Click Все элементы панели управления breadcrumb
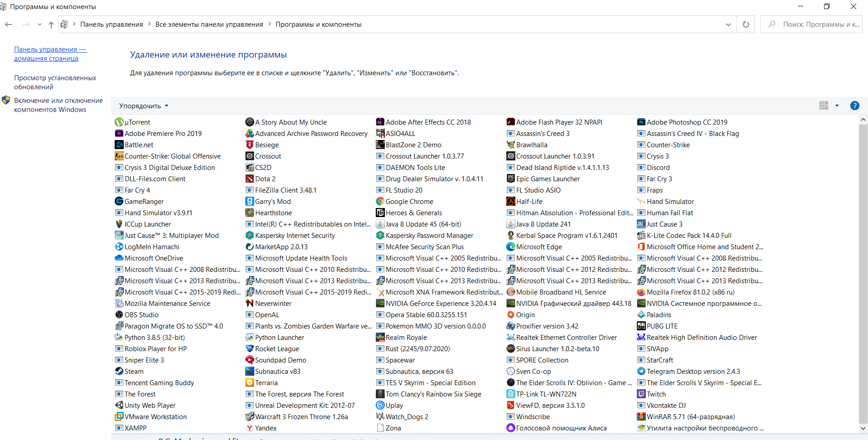The height and width of the screenshot is (440, 868). pos(209,24)
